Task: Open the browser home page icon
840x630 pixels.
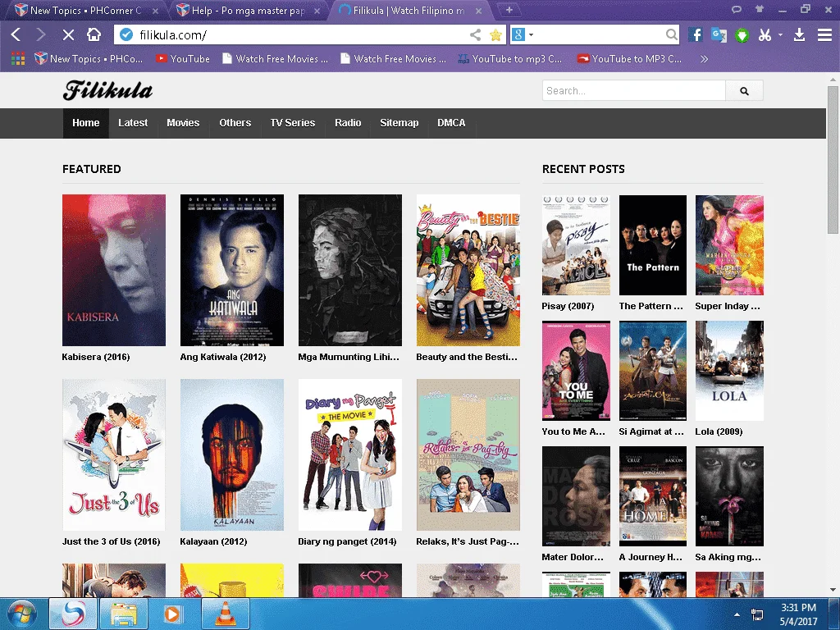Action: pyautogui.click(x=94, y=34)
